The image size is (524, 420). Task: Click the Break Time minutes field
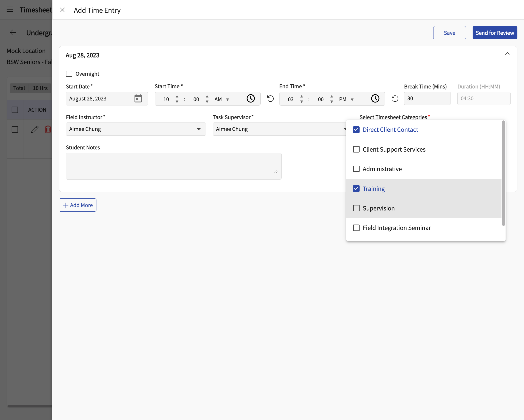click(427, 98)
